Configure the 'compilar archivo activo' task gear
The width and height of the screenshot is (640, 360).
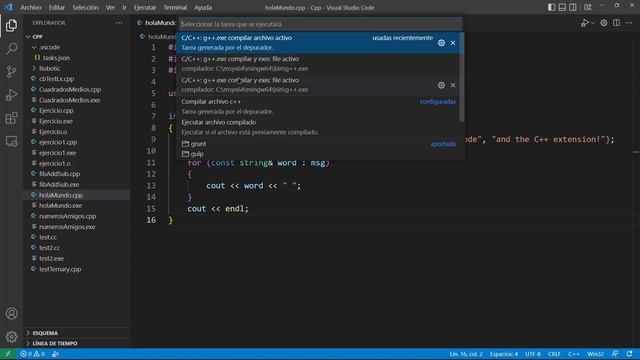point(441,43)
